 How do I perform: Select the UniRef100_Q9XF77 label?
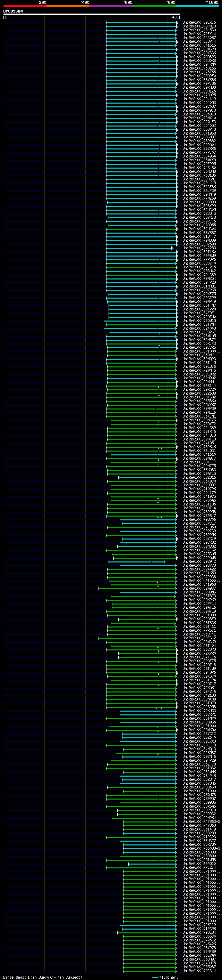[x=199, y=462]
